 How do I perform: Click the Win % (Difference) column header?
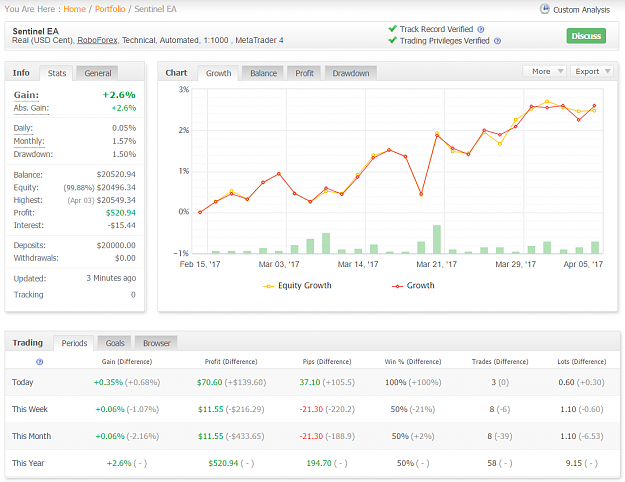click(413, 362)
